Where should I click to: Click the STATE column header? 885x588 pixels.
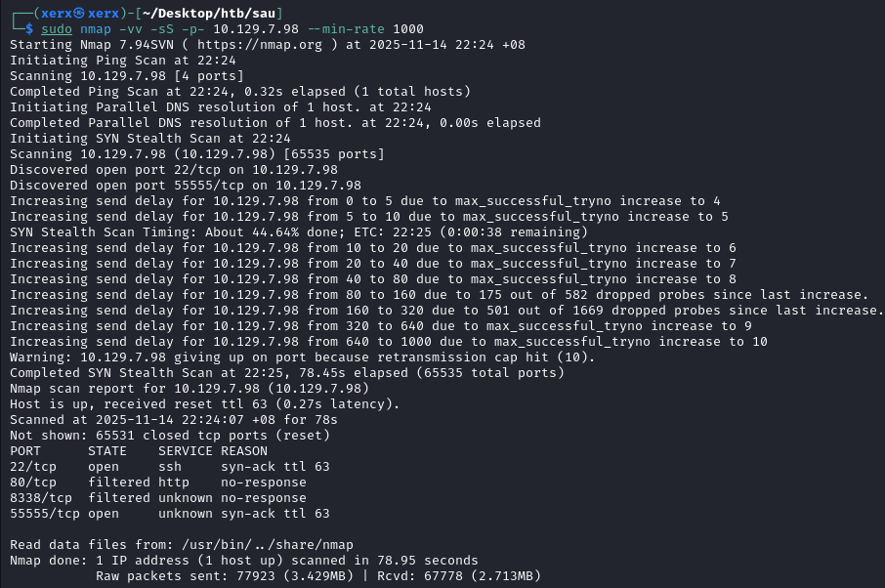pyautogui.click(x=107, y=451)
